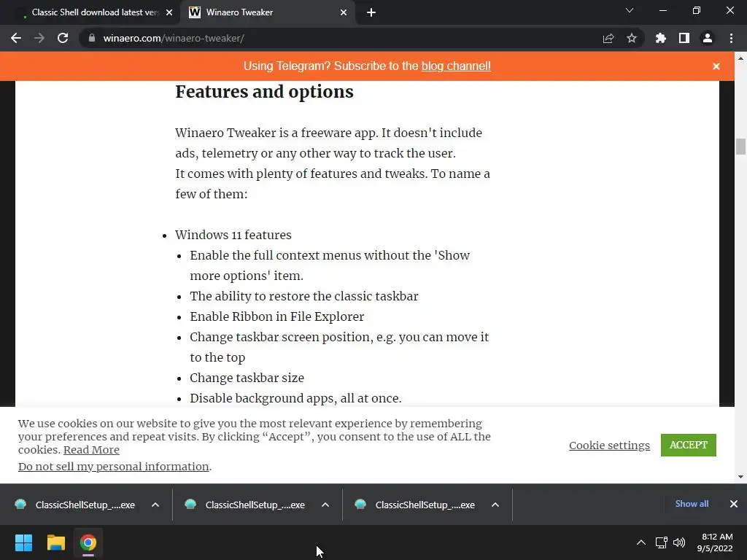Toggle the browser side panel icon
Screen dimensions: 747x560
coord(684,38)
